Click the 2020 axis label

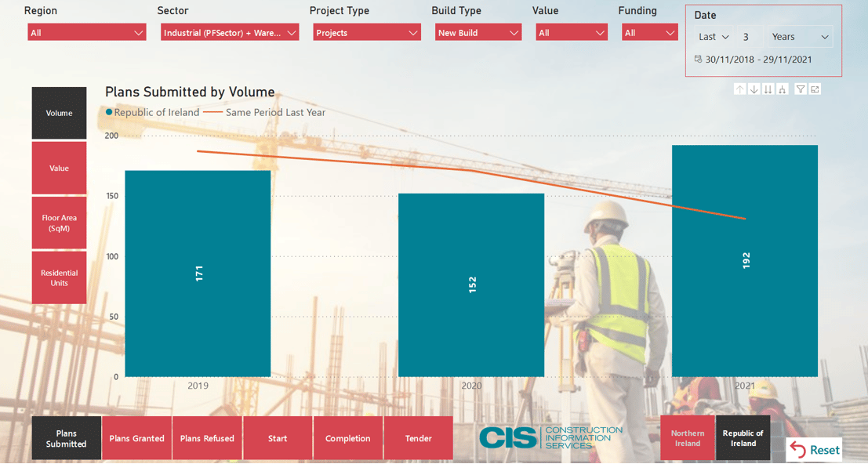point(471,386)
